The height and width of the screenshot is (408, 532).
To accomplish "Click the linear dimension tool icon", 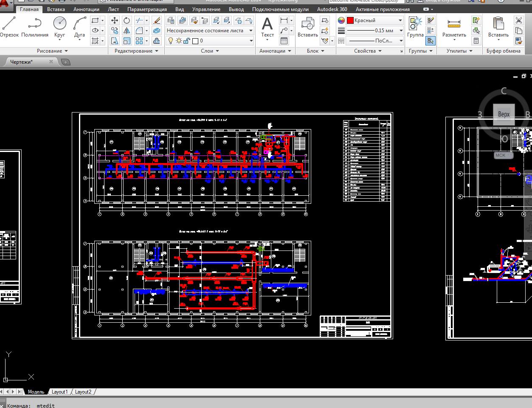I will [284, 20].
